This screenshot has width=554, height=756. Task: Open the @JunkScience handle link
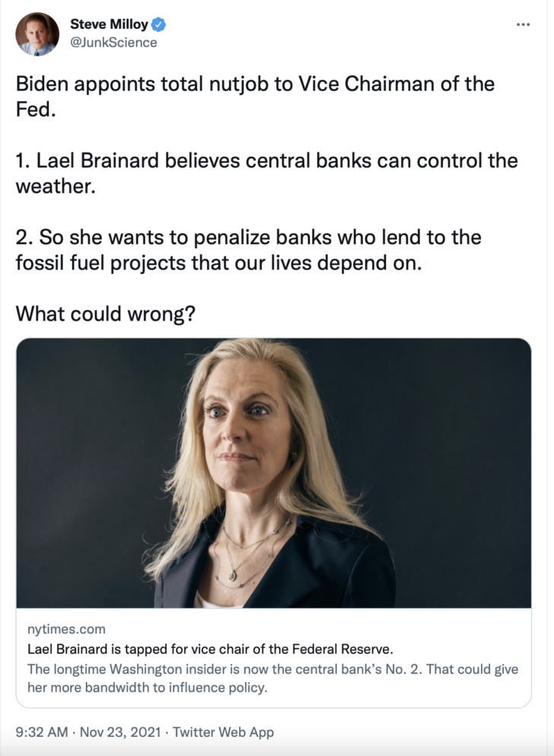point(113,43)
